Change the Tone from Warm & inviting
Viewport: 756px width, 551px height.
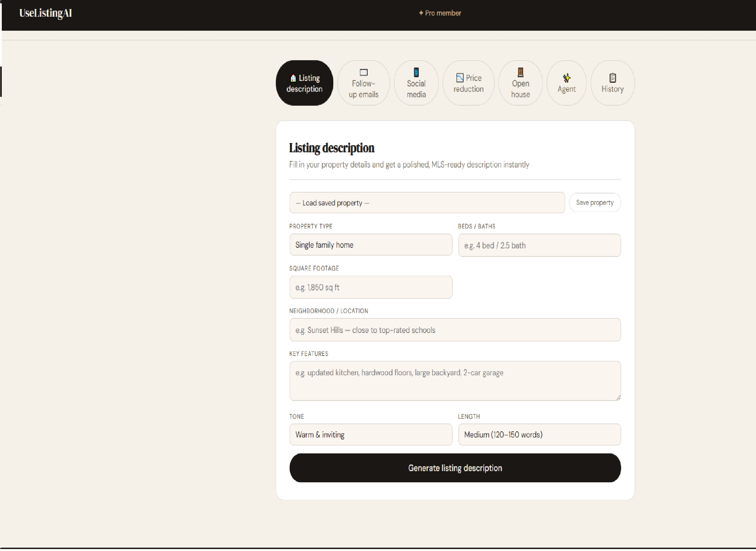coord(371,434)
